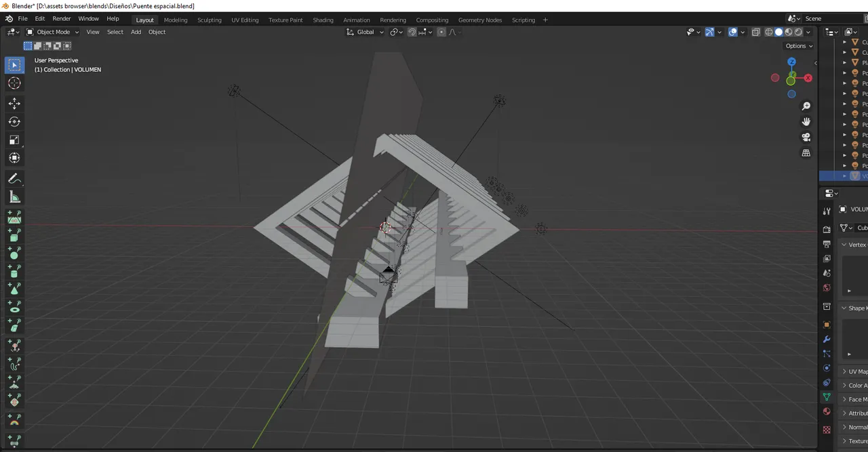The image size is (868, 452).
Task: Toggle viewport gizmos visibility
Action: pyautogui.click(x=709, y=32)
